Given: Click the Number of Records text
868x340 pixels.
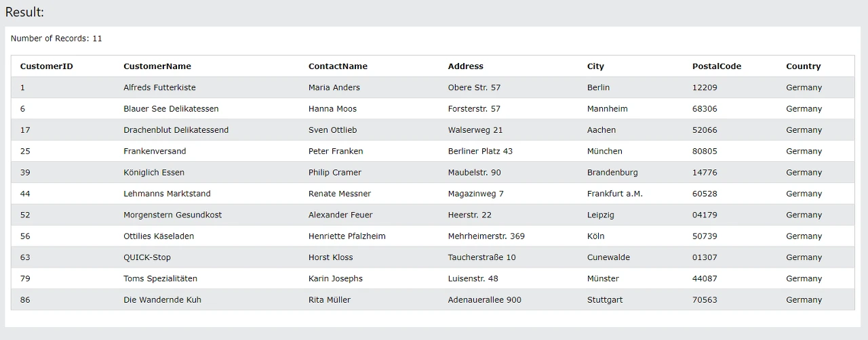Looking at the screenshot, I should point(56,39).
